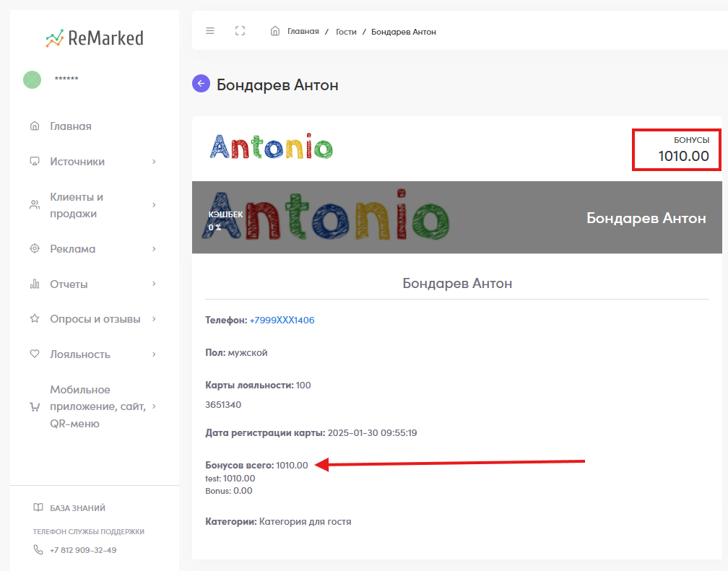Expand the Лояльность chevron
This screenshot has width=728, height=571.
pos(154,354)
